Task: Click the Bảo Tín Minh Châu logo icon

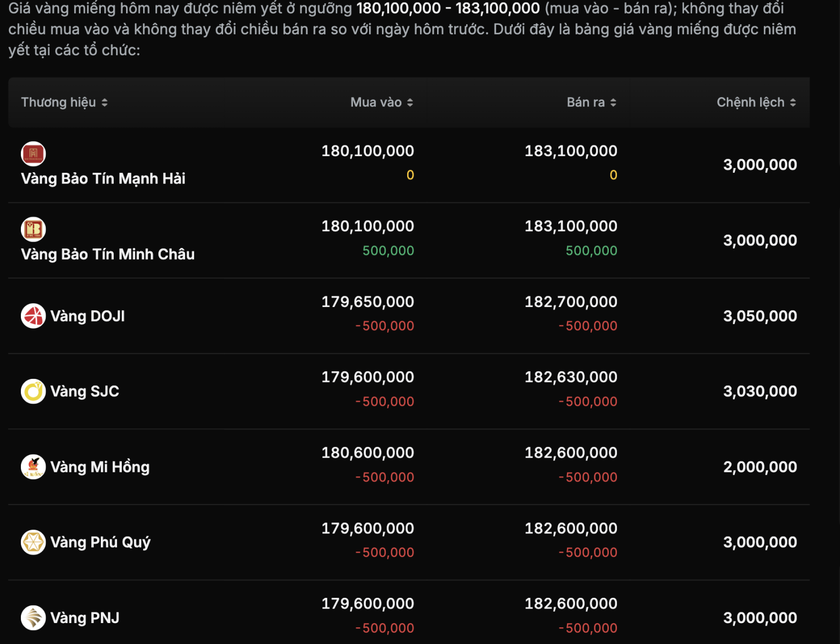Action: (33, 230)
